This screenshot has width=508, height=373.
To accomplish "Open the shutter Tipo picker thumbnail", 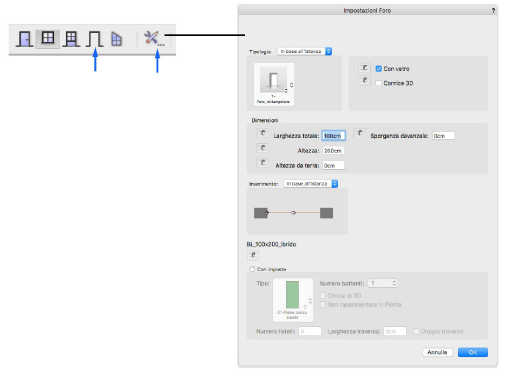I will pos(293,300).
